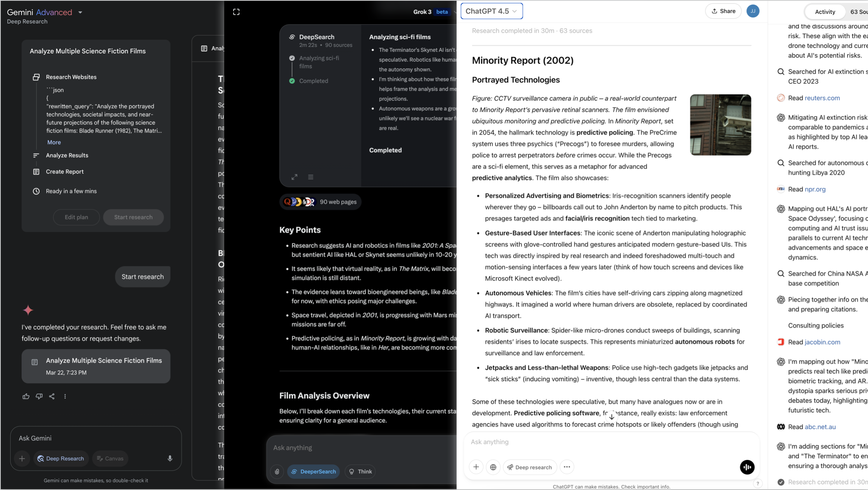The image size is (868, 490).
Task: Click the Grok paperclip attach icon
Action: point(277,471)
